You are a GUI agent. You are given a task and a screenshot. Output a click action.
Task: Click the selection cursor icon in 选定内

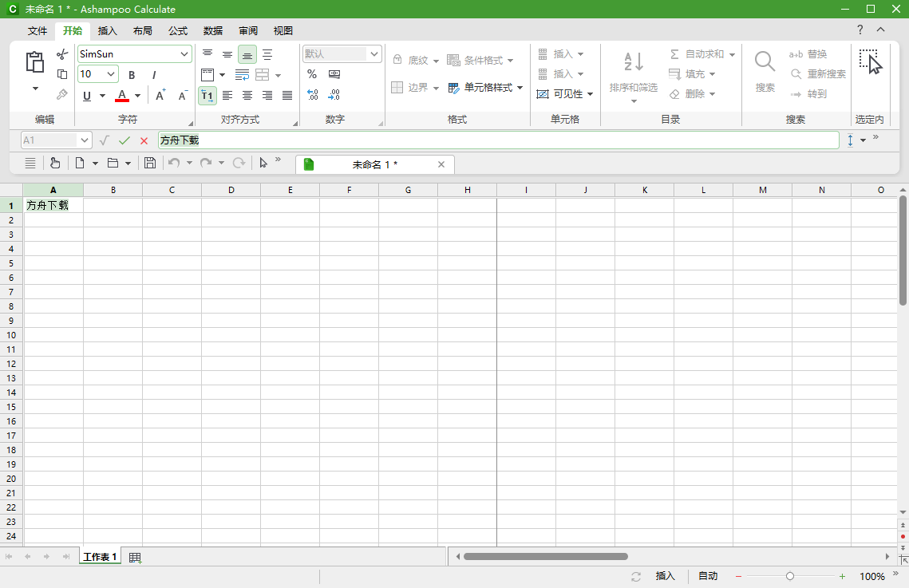[x=870, y=61]
